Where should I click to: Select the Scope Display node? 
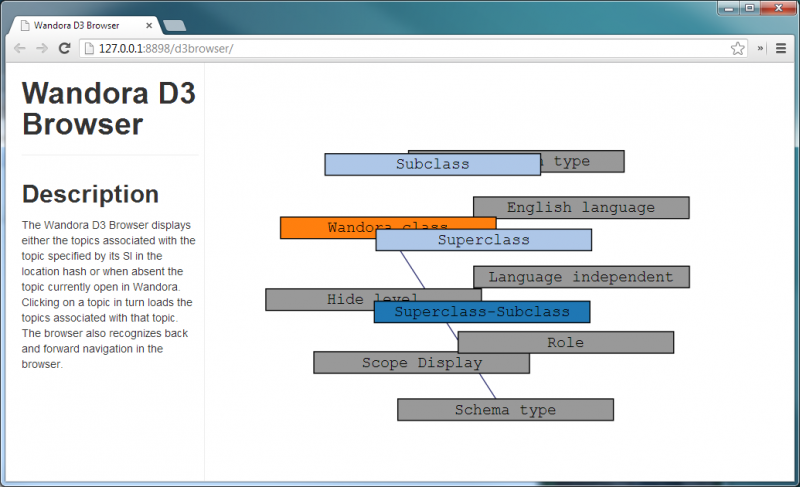[421, 363]
